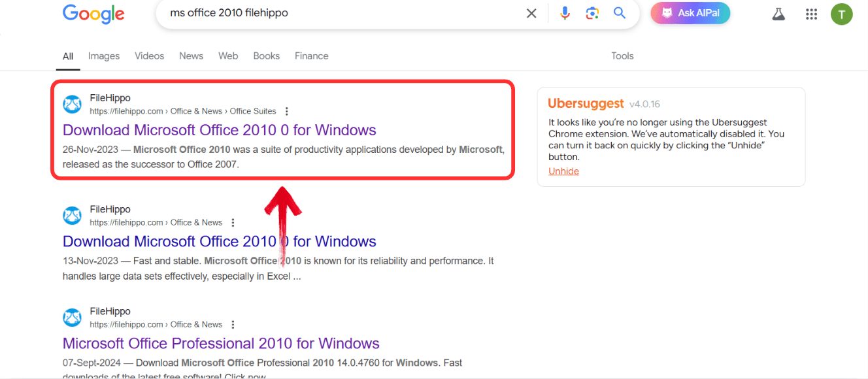
Task: Expand Tools search options
Action: pyautogui.click(x=622, y=56)
